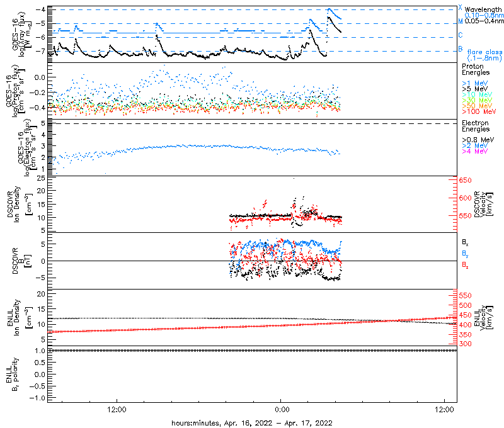Click the "0:00" time axis tick label
The image size is (504, 428).
click(282, 410)
